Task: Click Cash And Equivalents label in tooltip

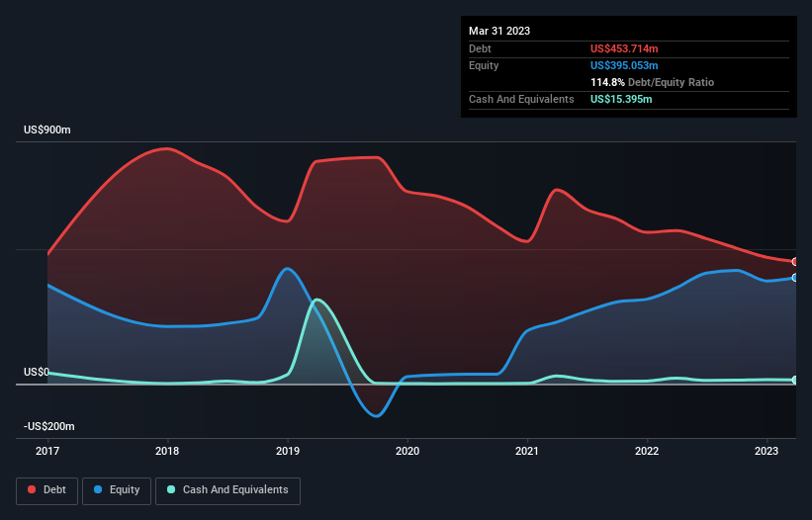Action: [x=521, y=99]
